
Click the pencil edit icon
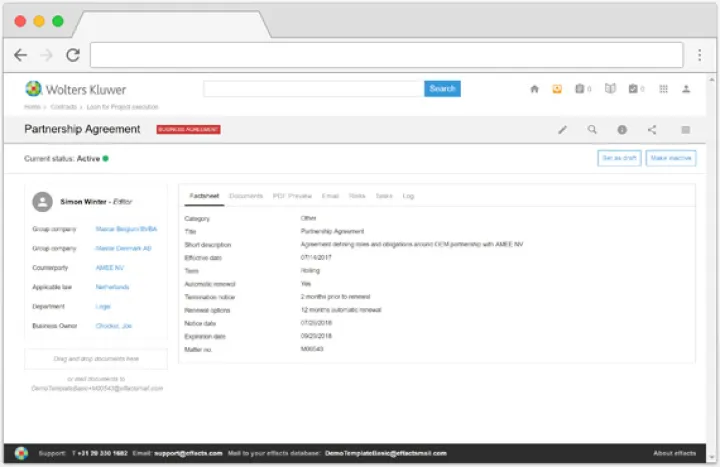(562, 129)
